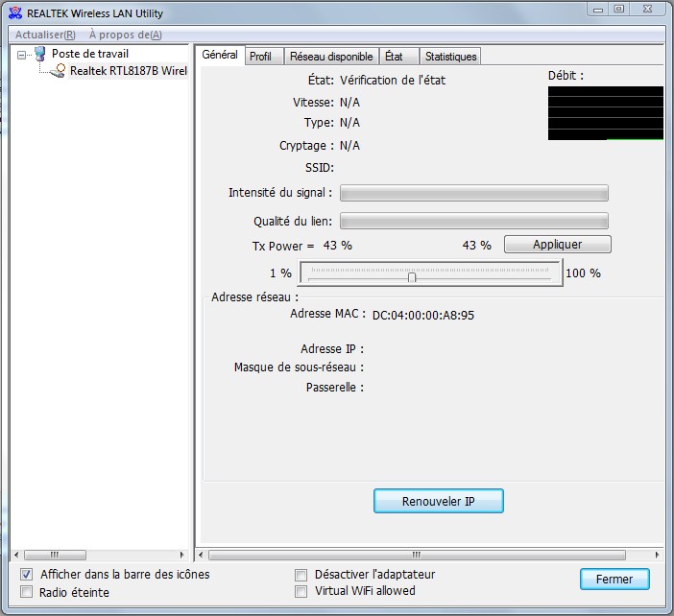The height and width of the screenshot is (616, 674).
Task: Click the Adresse IP : label
Action: pos(332,349)
